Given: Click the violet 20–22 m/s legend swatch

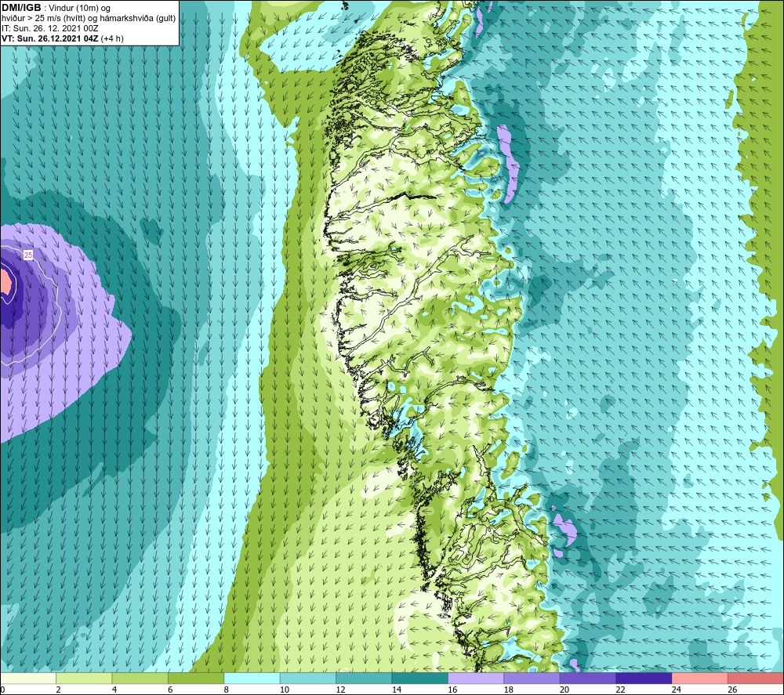Looking at the screenshot, I should tap(588, 679).
